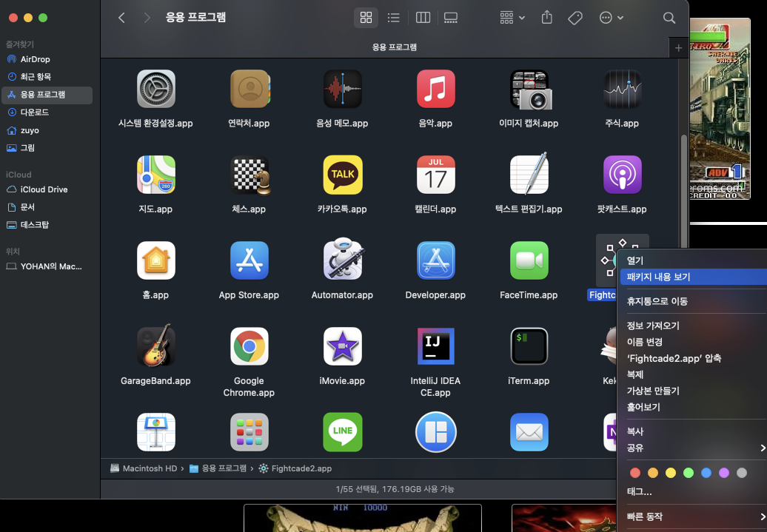Choose 패키지 내용 보기 from context menu
This screenshot has width=767, height=532.
[x=693, y=277]
